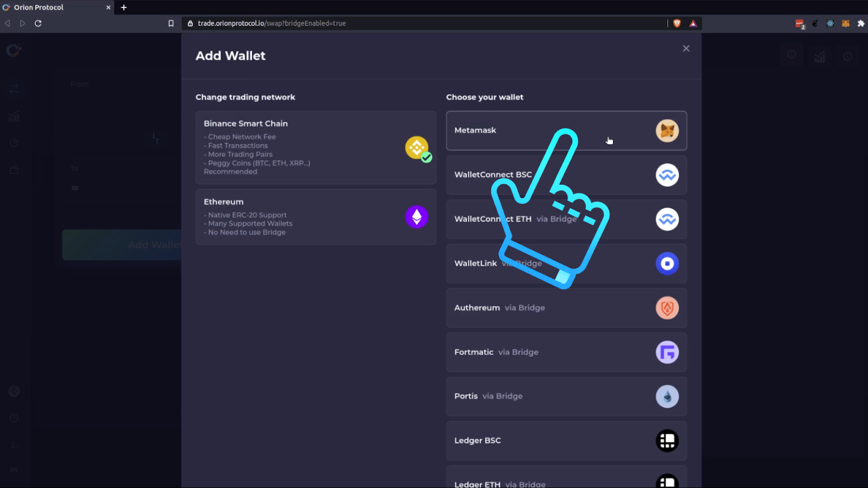Open the React Developer Tools extension
Screen dimensions: 868x488
[x=830, y=23]
